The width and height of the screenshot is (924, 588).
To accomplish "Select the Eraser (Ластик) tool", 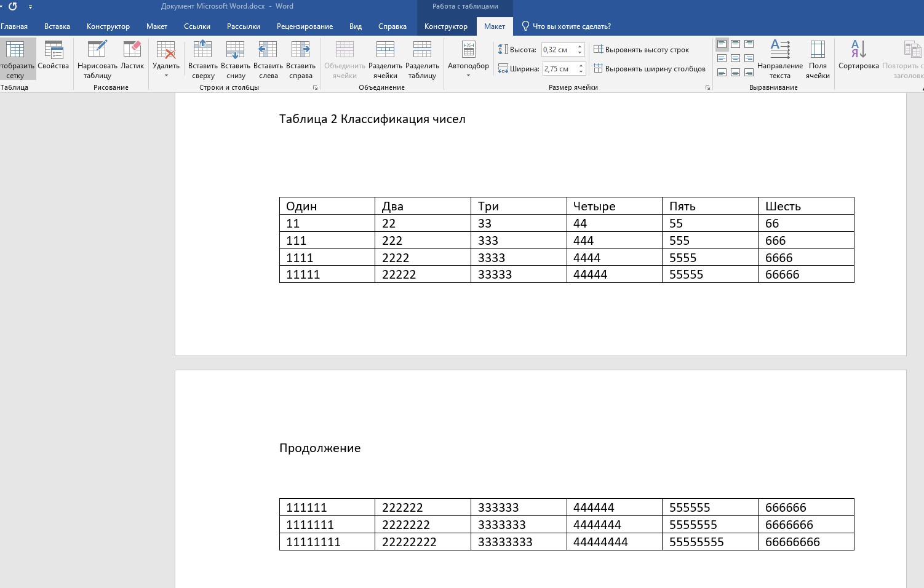I will coord(132,55).
